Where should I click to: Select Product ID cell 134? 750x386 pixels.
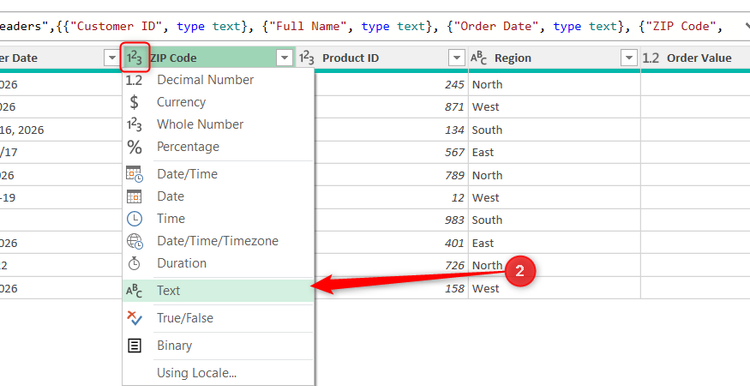tap(391, 130)
